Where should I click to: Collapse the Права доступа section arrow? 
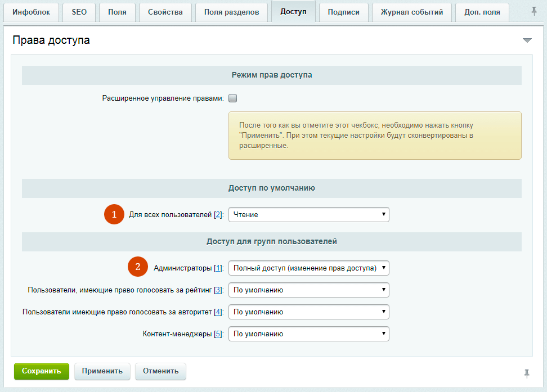pos(527,40)
